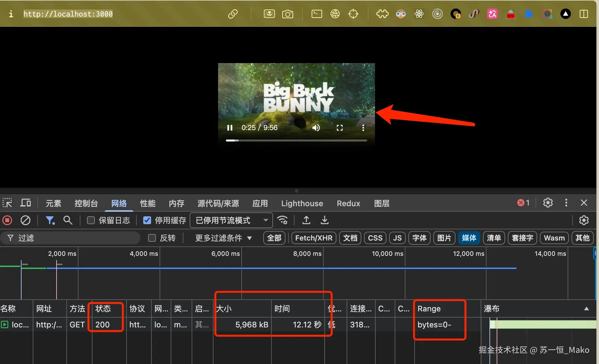Open the DevTools three-dot customize menu
599x364 pixels.
coord(566,203)
